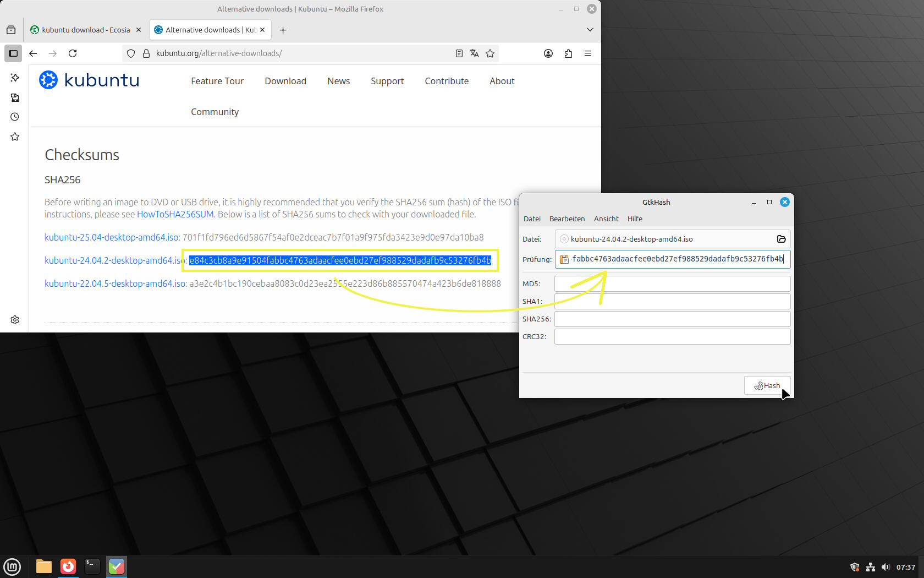Open Feature Tour page

[217, 81]
